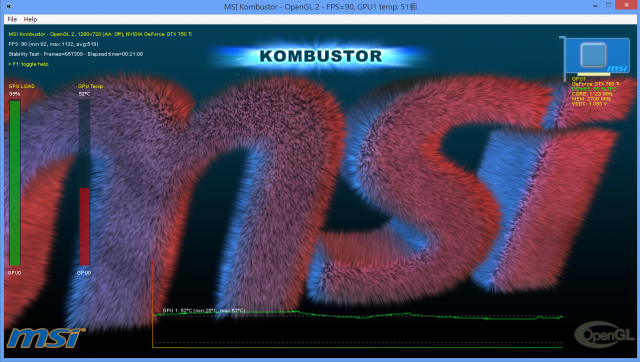Click the green temperature graph line

point(358,315)
